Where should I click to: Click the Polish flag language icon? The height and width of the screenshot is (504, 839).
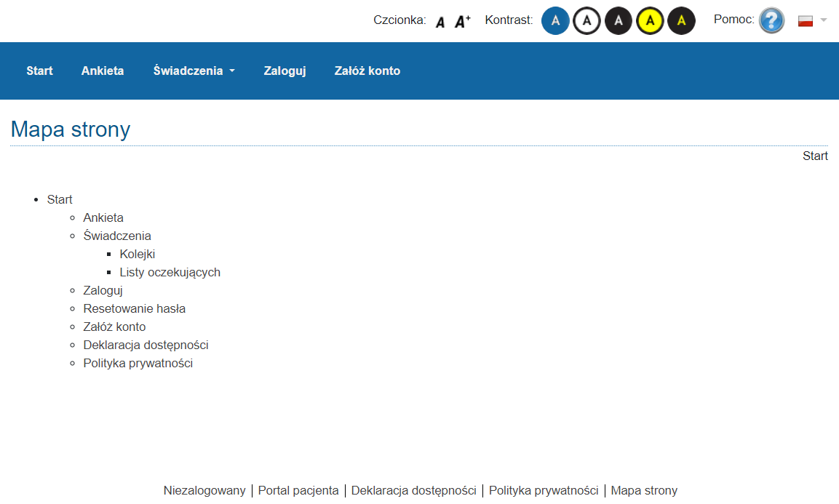click(805, 20)
